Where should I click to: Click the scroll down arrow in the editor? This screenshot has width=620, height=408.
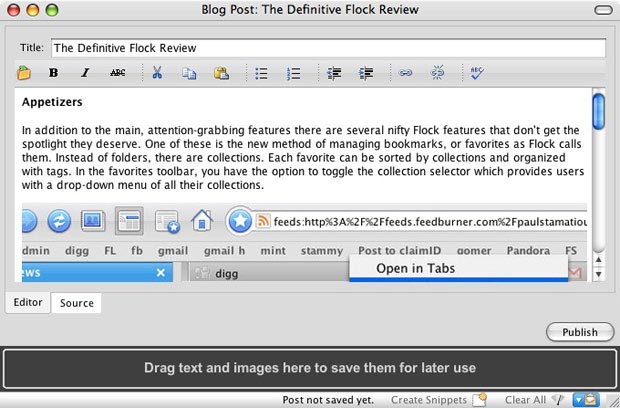pos(599,274)
